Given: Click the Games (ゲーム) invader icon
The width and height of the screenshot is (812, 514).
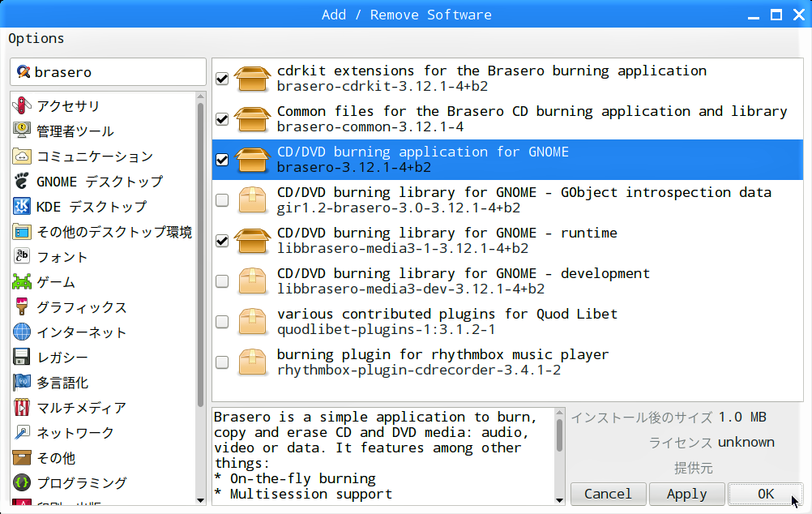Looking at the screenshot, I should (22, 282).
